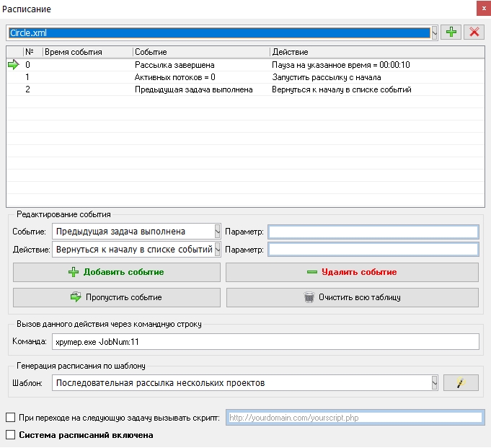
Task: Expand the Действие dropdown list
Action: (217, 250)
